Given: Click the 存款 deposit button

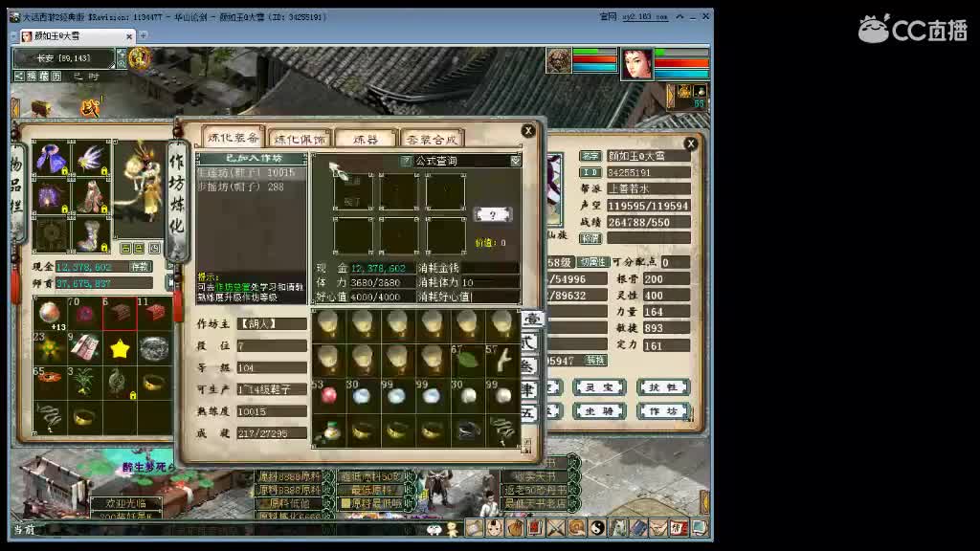Looking at the screenshot, I should pyautogui.click(x=140, y=267).
